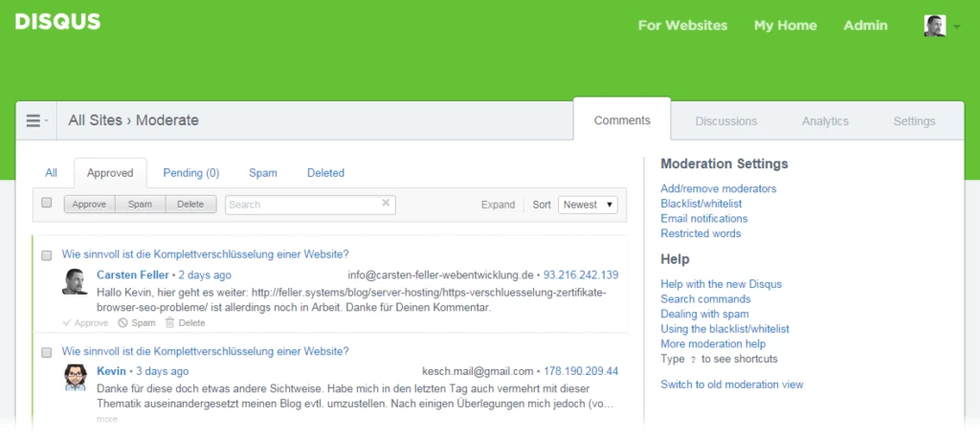Go to My Home in the header
980x438 pixels.
[x=785, y=26]
